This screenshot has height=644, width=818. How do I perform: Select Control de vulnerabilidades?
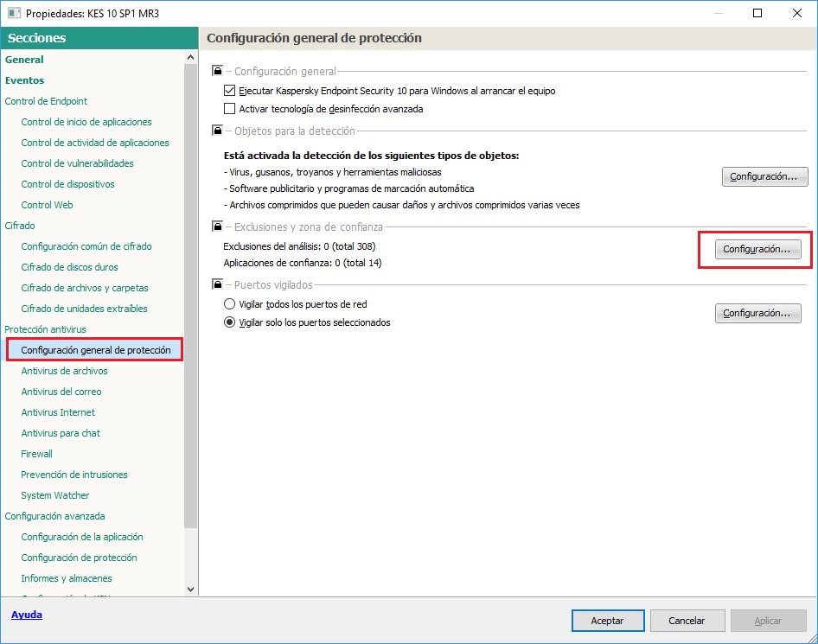pyautogui.click(x=77, y=163)
